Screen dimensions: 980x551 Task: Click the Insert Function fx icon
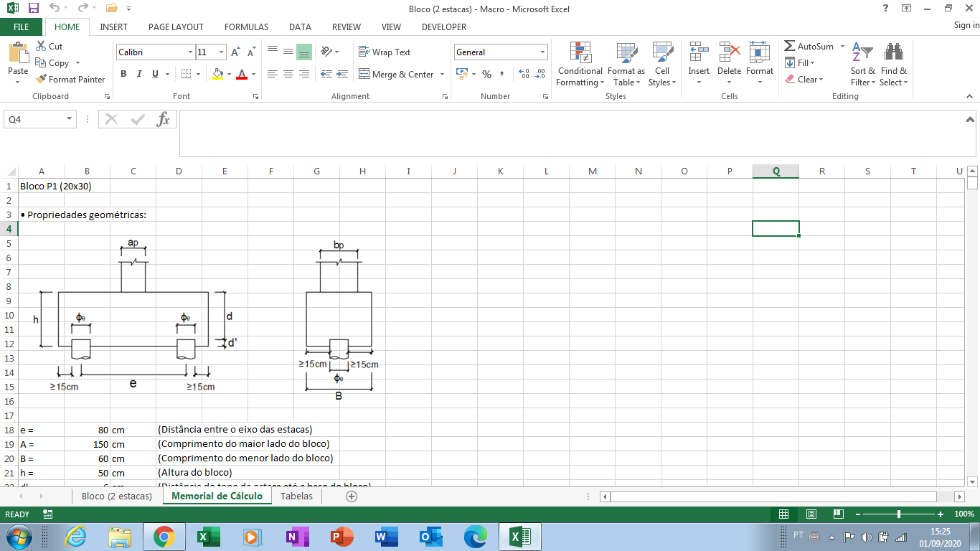pyautogui.click(x=164, y=119)
